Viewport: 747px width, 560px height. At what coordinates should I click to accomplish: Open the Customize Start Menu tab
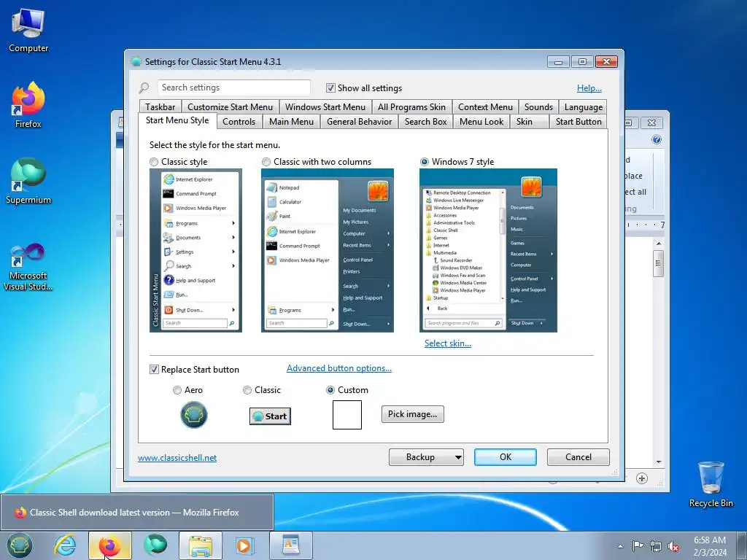pyautogui.click(x=230, y=107)
